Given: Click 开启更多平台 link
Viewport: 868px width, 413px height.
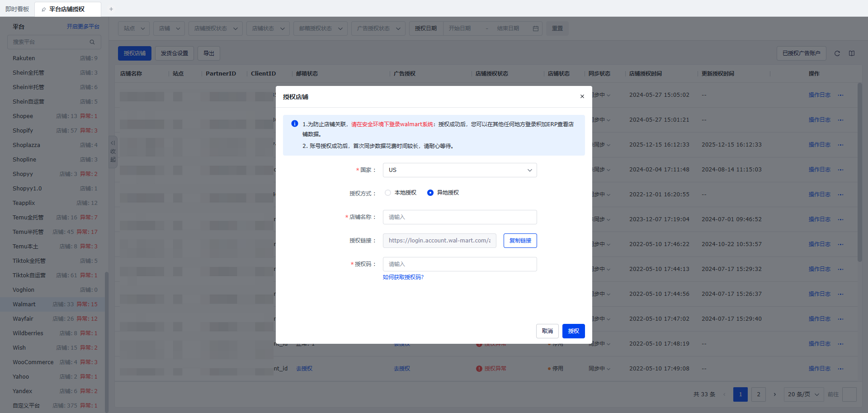Looking at the screenshot, I should coord(83,27).
